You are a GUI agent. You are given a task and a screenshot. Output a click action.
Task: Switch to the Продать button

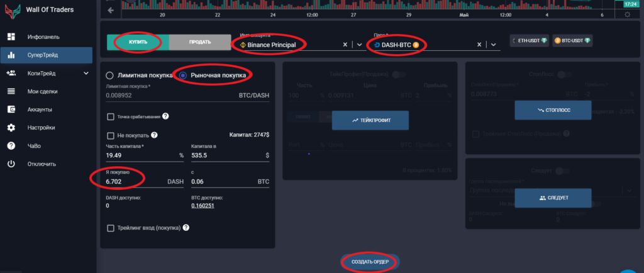tap(199, 42)
